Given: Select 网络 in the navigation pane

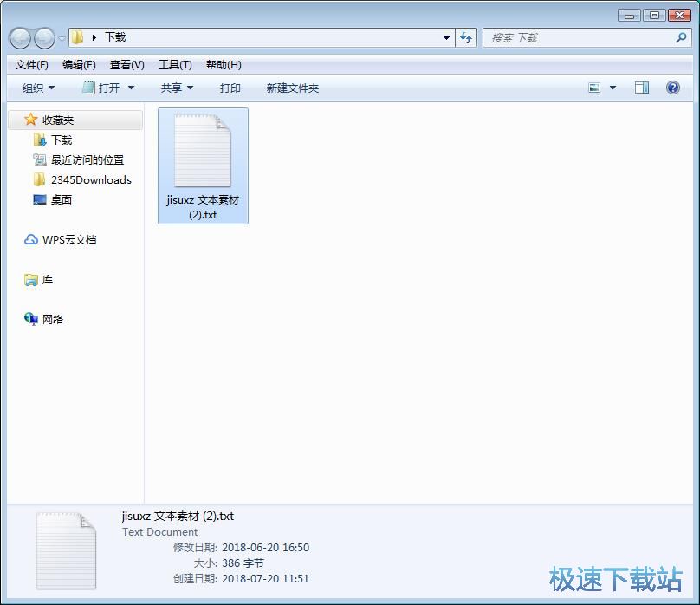Looking at the screenshot, I should pos(53,319).
